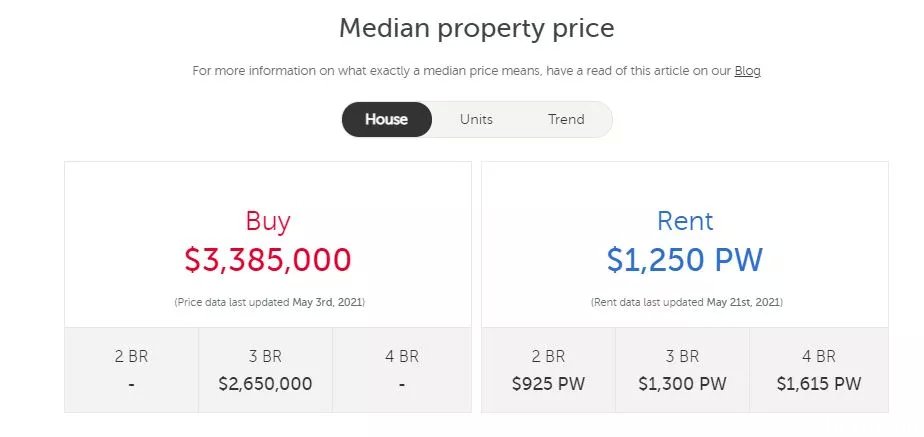The width and height of the screenshot is (924, 437).
Task: Switch to the Units tab
Action: (x=476, y=120)
